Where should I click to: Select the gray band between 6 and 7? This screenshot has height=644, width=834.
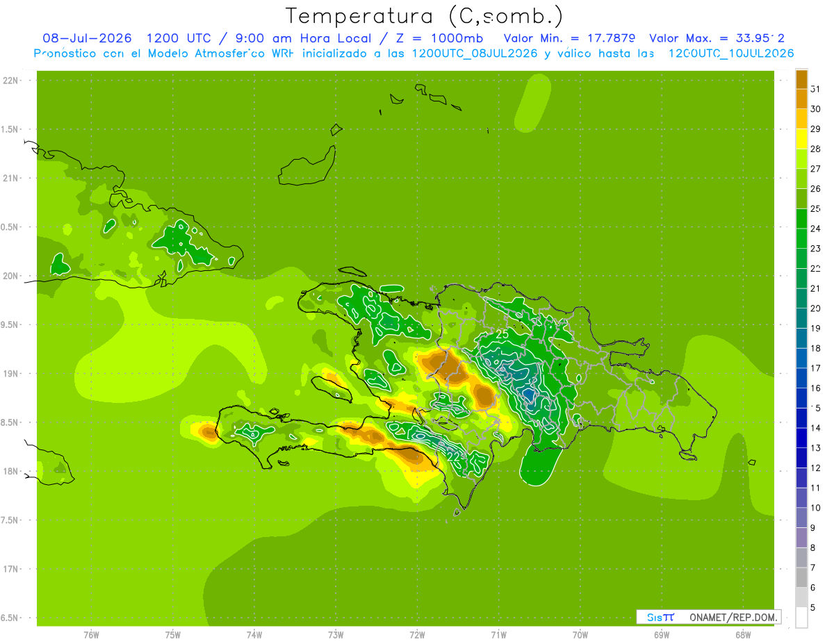pyautogui.click(x=801, y=577)
